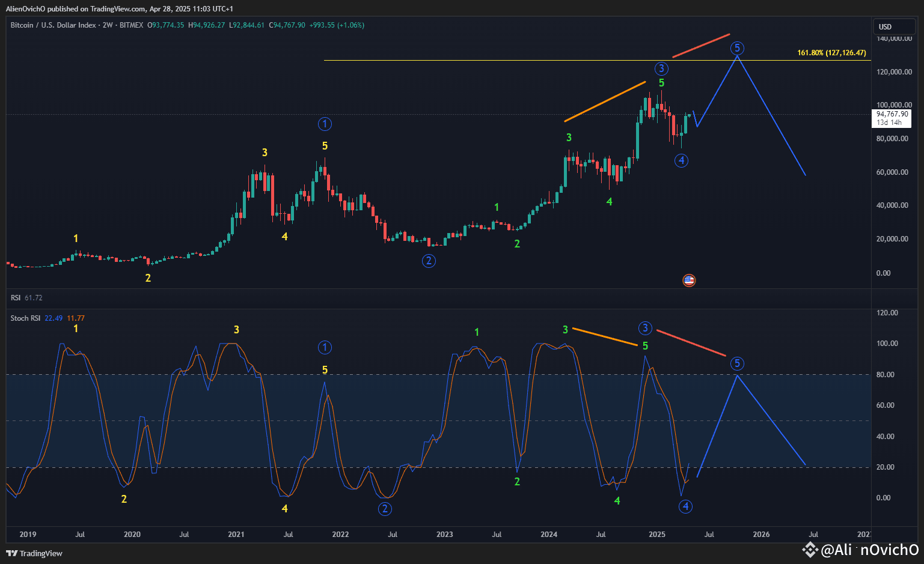Viewport: 924px width, 564px height.
Task: Click the circled 1 wave label on price chart
Action: click(x=325, y=124)
